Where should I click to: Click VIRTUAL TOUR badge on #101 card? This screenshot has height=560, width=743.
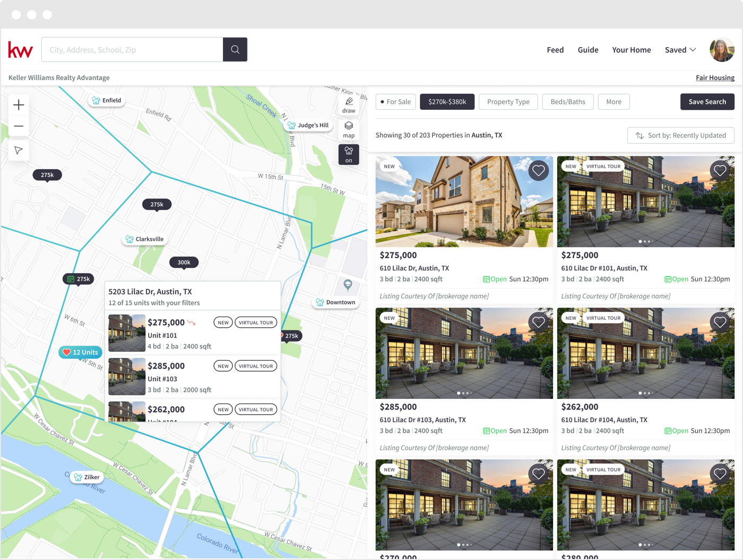[603, 166]
